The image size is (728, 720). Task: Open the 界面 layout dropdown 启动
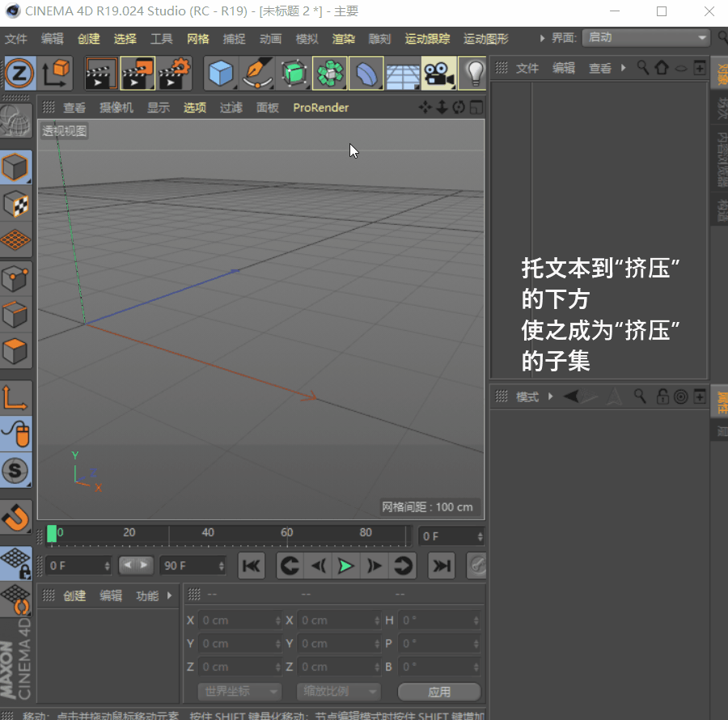tap(645, 37)
